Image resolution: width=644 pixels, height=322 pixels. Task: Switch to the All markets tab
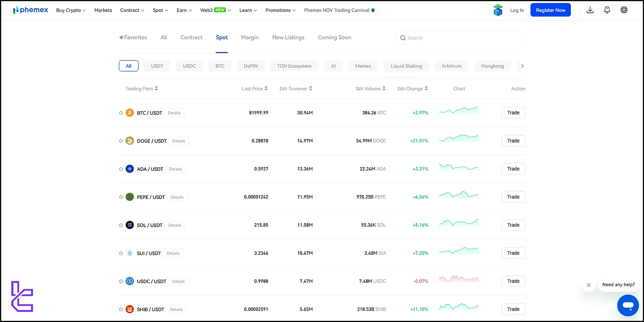[x=164, y=37]
